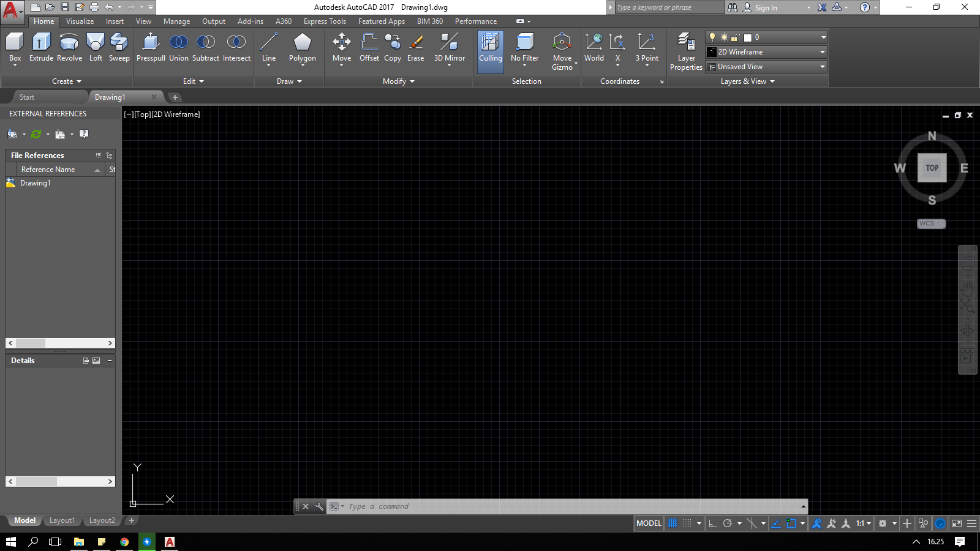Screen dimensions: 980x551
Task: Open External References help icon
Action: [x=84, y=133]
